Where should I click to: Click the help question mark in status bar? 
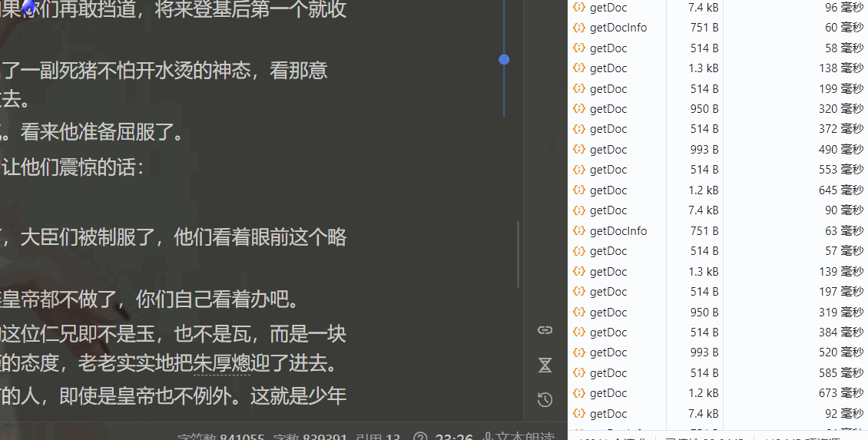(421, 437)
